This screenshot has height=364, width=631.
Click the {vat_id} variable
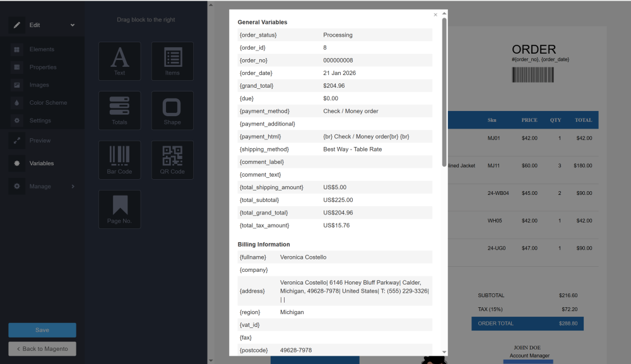[249, 325]
